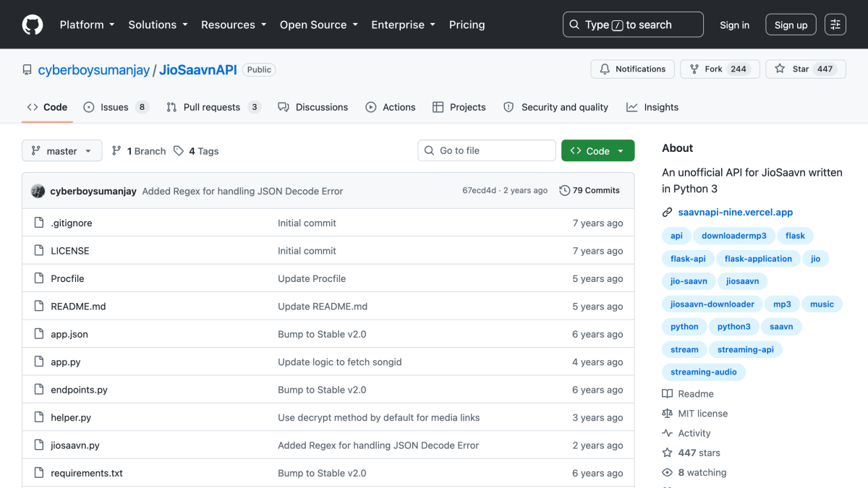868x488 pixels.
Task: Click the Go to file search field
Action: [x=487, y=150]
